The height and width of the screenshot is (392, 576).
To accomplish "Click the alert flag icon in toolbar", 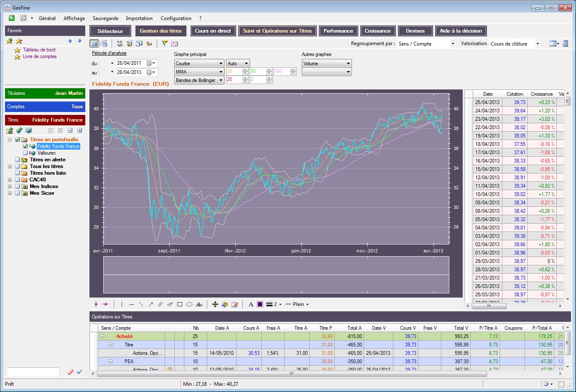I will (165, 43).
